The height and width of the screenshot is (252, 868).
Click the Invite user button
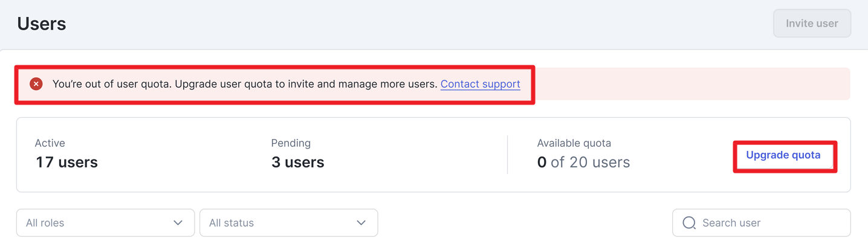812,24
